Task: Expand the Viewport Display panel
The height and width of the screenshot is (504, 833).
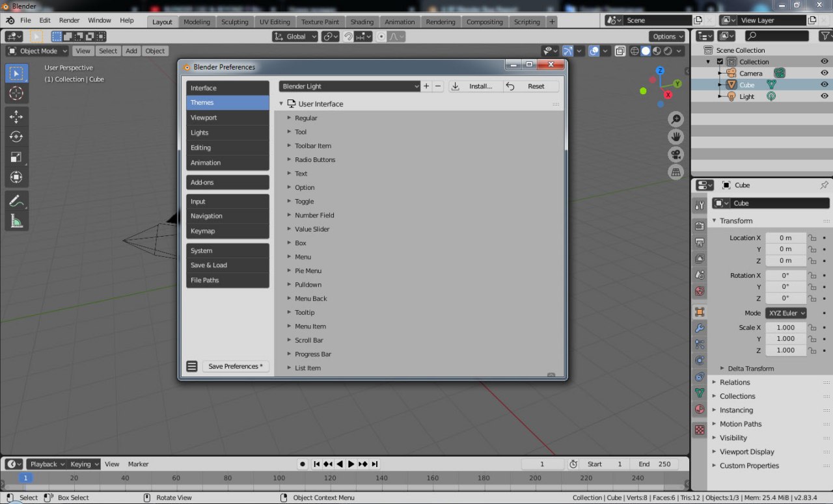Action: (747, 452)
